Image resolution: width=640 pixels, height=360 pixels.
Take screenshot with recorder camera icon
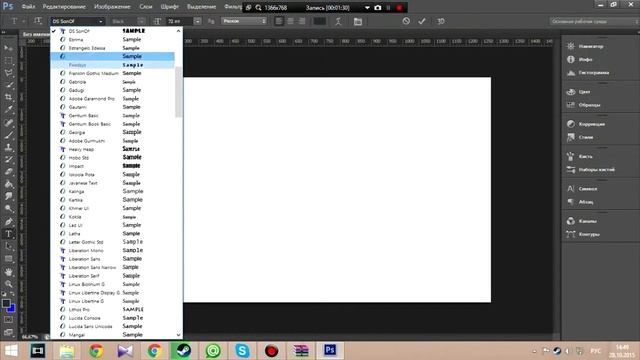(x=378, y=7)
